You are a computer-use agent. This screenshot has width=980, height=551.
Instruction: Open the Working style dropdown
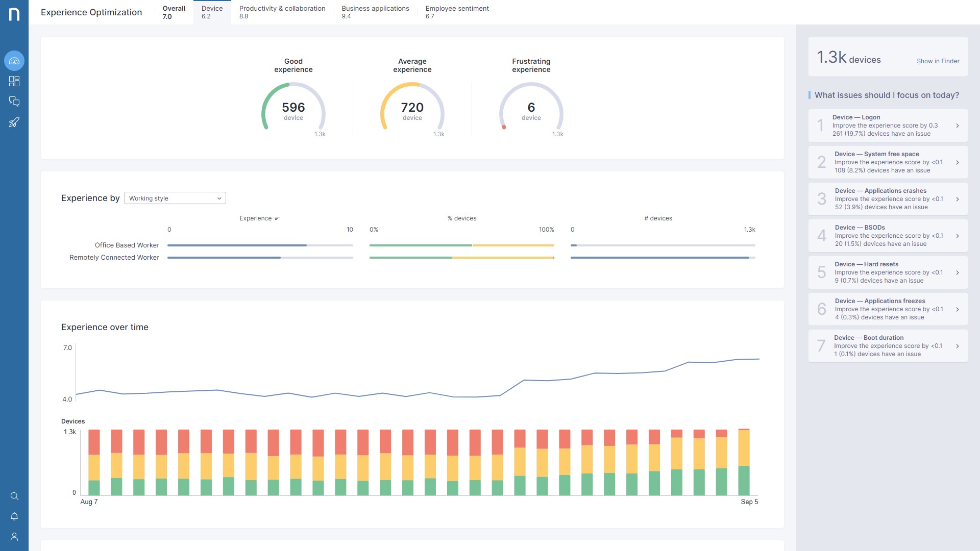click(175, 198)
